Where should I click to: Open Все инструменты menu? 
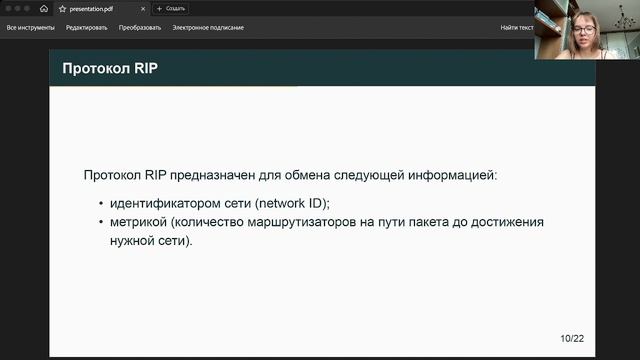click(x=31, y=28)
